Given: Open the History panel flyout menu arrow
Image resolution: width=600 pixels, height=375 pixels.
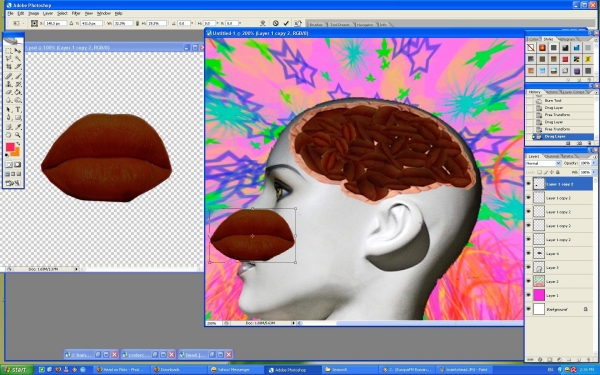Looking at the screenshot, I should point(596,92).
